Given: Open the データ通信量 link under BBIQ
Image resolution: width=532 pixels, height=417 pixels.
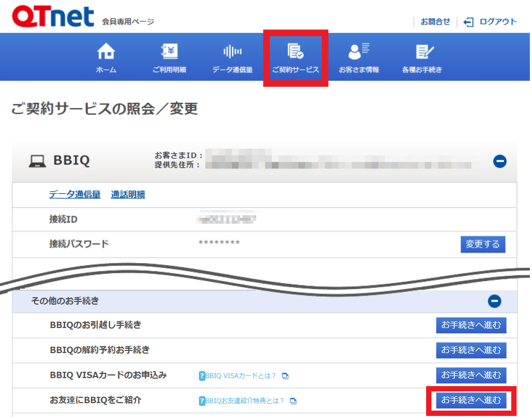Looking at the screenshot, I should point(74,194).
